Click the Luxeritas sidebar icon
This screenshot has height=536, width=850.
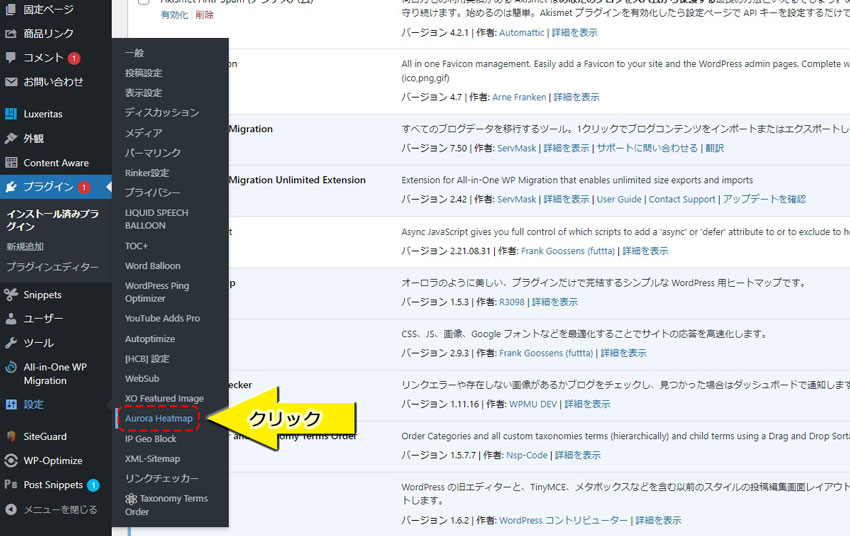pos(11,114)
